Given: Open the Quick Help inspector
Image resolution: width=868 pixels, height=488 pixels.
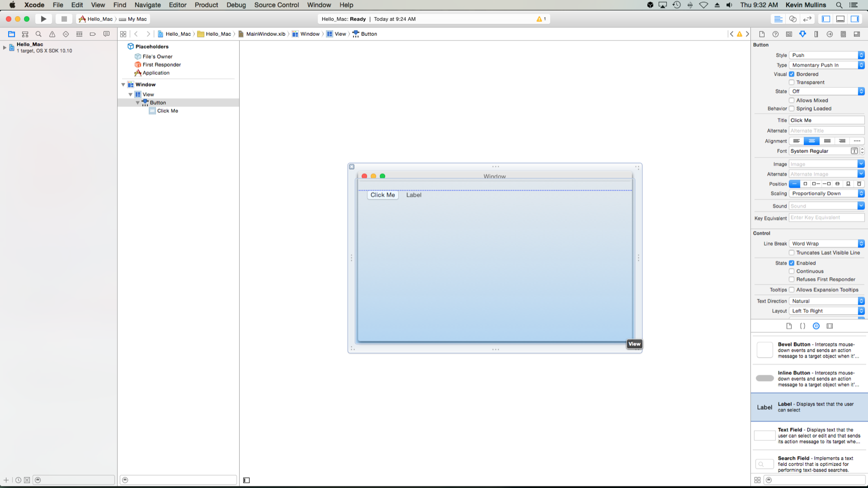Looking at the screenshot, I should [x=776, y=34].
